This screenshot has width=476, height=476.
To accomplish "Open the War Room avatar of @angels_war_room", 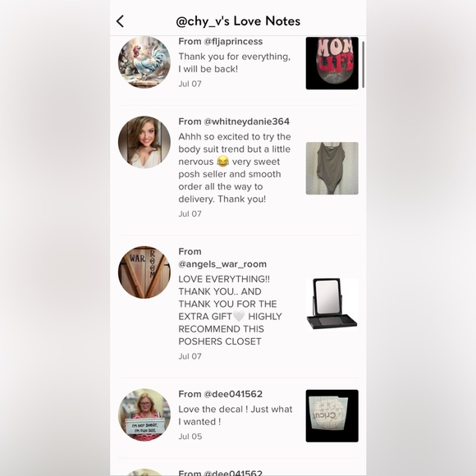I will pyautogui.click(x=144, y=272).
